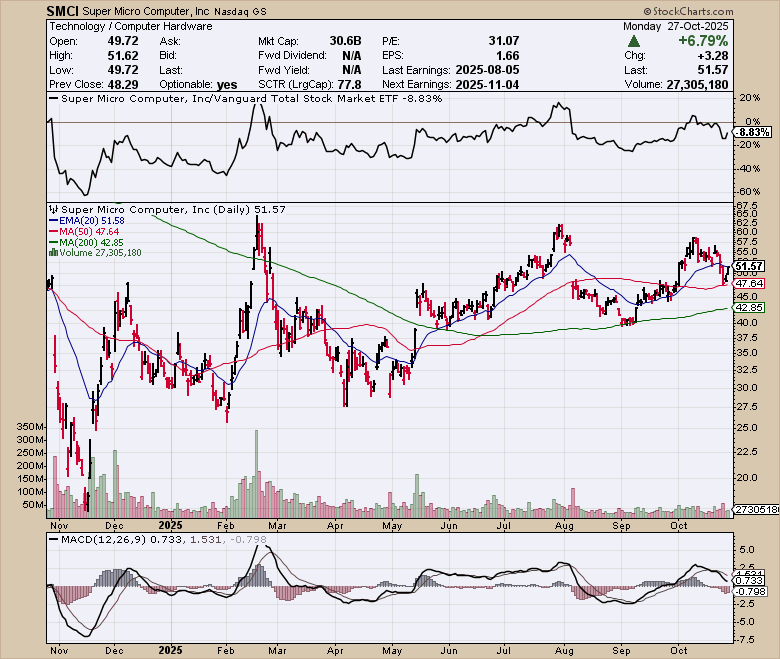The image size is (780, 659).
Task: Click the Fwd Dividend N/A value
Action: pos(352,55)
